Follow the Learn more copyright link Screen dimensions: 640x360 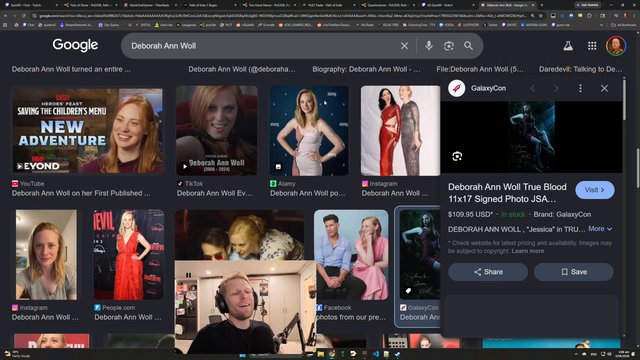coord(528,251)
